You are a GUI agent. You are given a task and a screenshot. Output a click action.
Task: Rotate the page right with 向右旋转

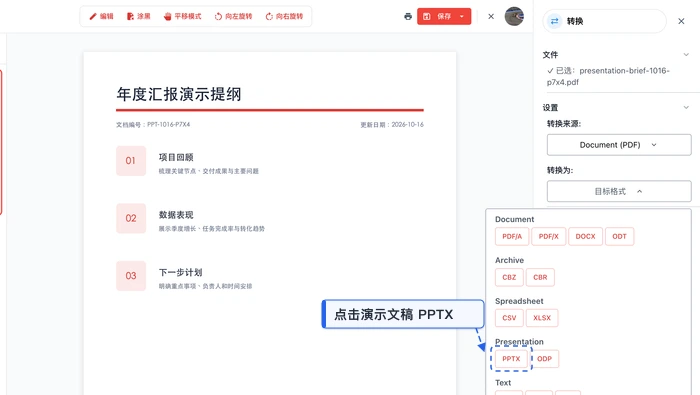(284, 17)
